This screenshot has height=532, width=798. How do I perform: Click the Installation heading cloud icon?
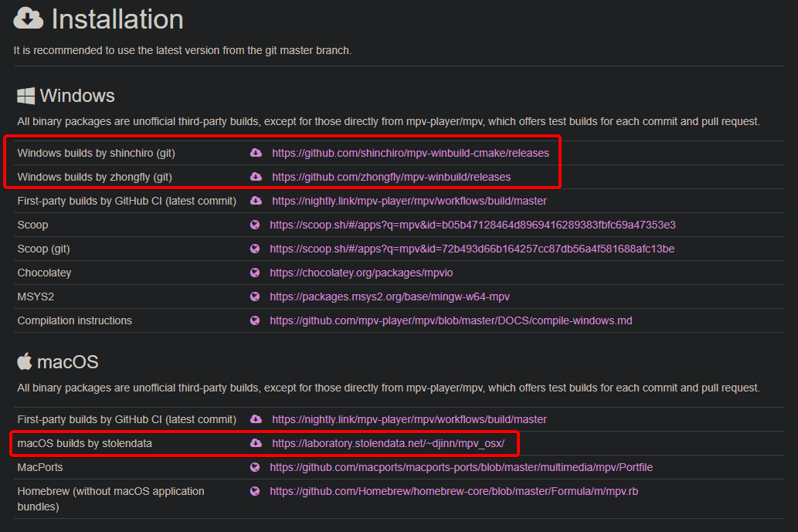click(x=29, y=19)
